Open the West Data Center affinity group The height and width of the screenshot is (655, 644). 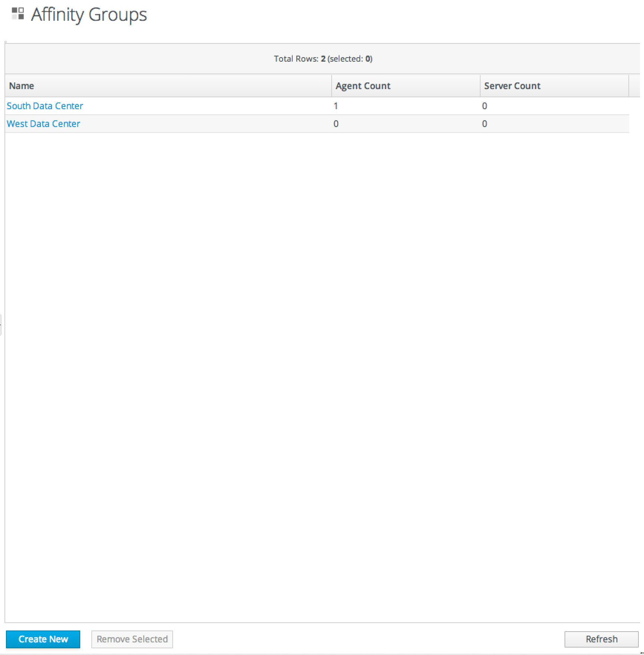43,124
